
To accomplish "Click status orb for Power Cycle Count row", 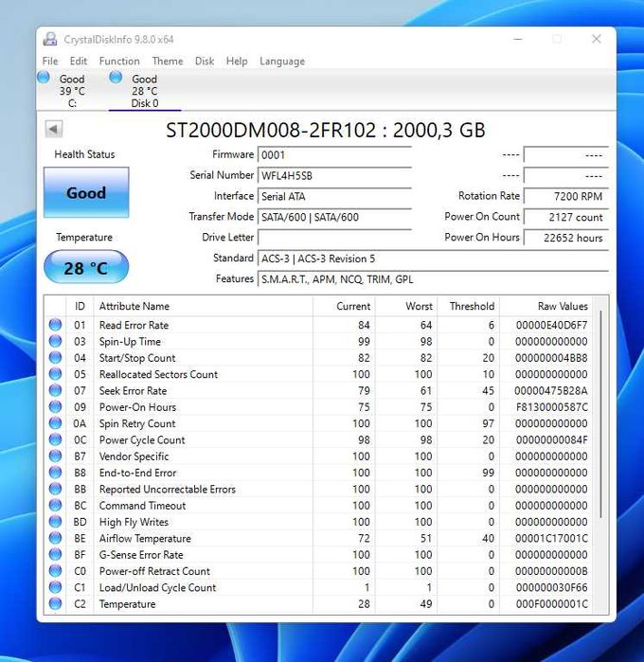I will click(55, 439).
